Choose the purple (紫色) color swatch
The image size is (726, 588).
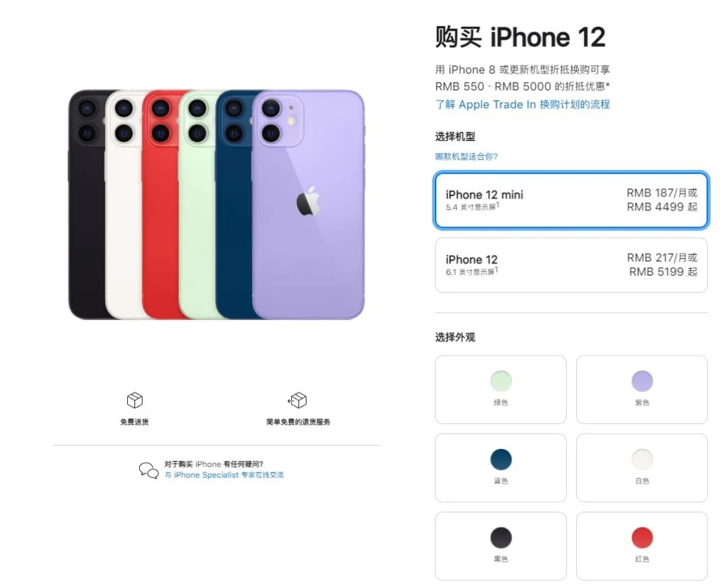(642, 389)
